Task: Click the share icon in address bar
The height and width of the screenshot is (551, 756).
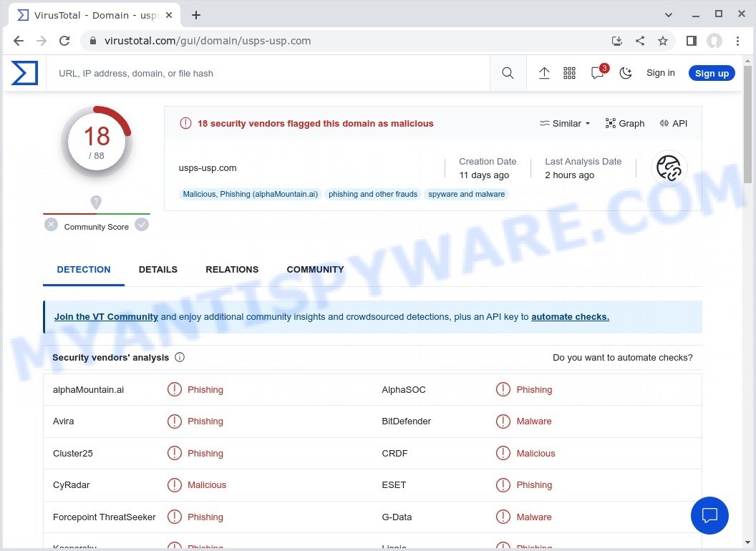Action: click(640, 41)
